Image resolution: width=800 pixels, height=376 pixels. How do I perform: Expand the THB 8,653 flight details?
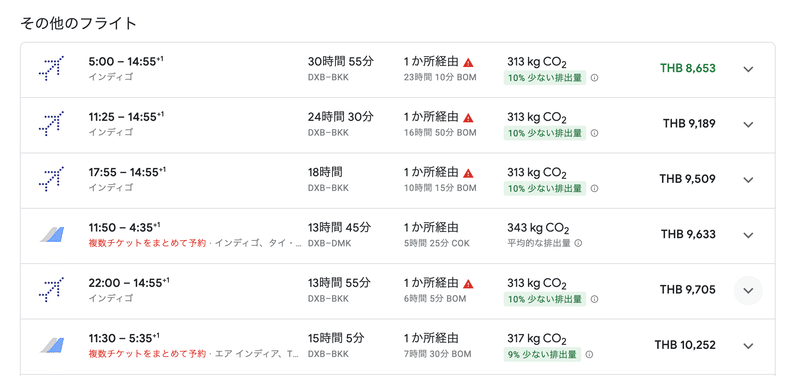point(748,69)
